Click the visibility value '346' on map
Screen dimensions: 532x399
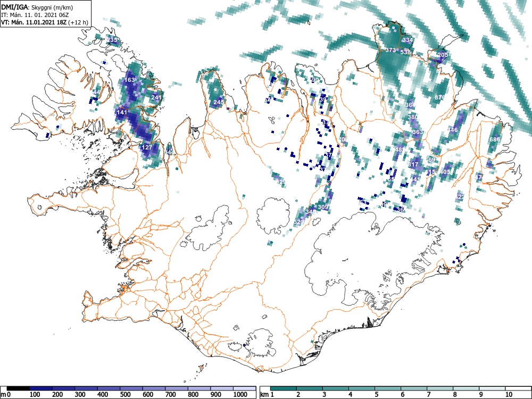click(x=453, y=130)
